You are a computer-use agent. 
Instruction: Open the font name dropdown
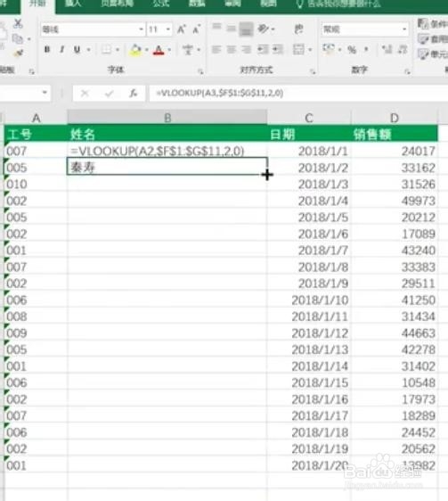coord(141,29)
